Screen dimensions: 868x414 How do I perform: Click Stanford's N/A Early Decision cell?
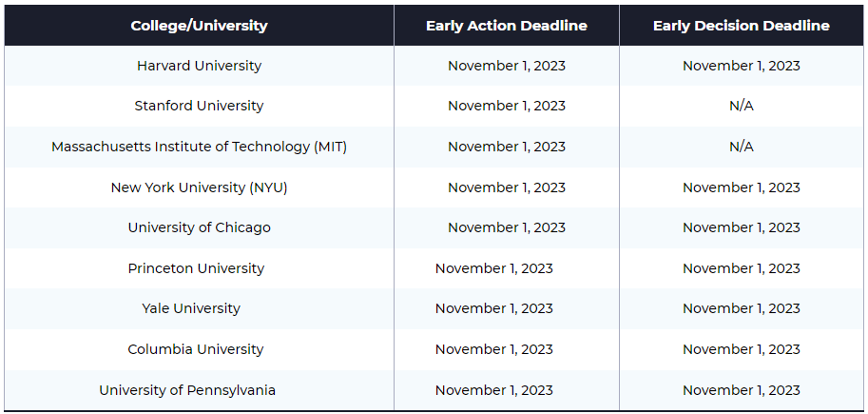[742, 106]
